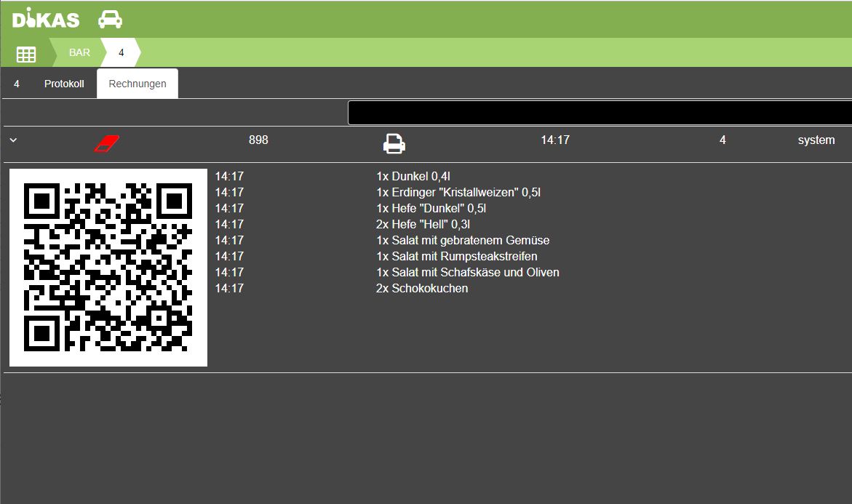Viewport: 852px width, 504px height.
Task: Collapse invoice 898 row chevron
Action: [14, 140]
